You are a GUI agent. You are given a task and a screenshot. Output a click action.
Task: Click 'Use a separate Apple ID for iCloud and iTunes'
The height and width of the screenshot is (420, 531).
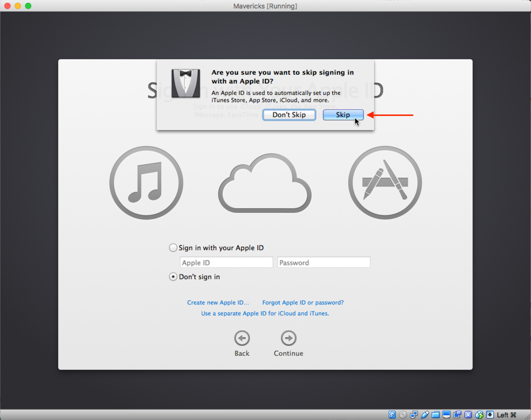(265, 313)
